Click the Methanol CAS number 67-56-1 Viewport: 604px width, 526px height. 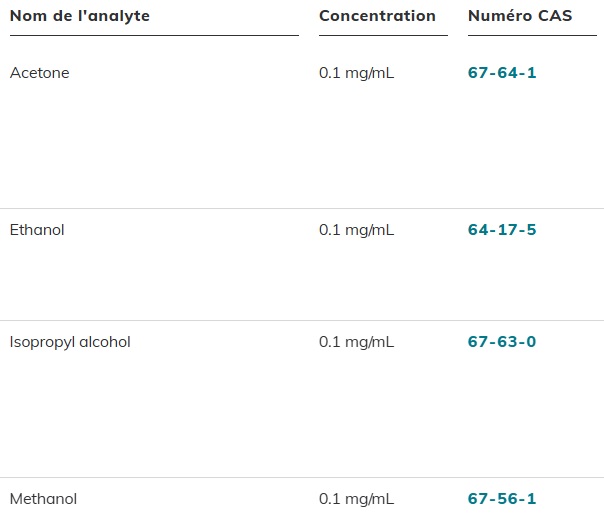click(502, 499)
